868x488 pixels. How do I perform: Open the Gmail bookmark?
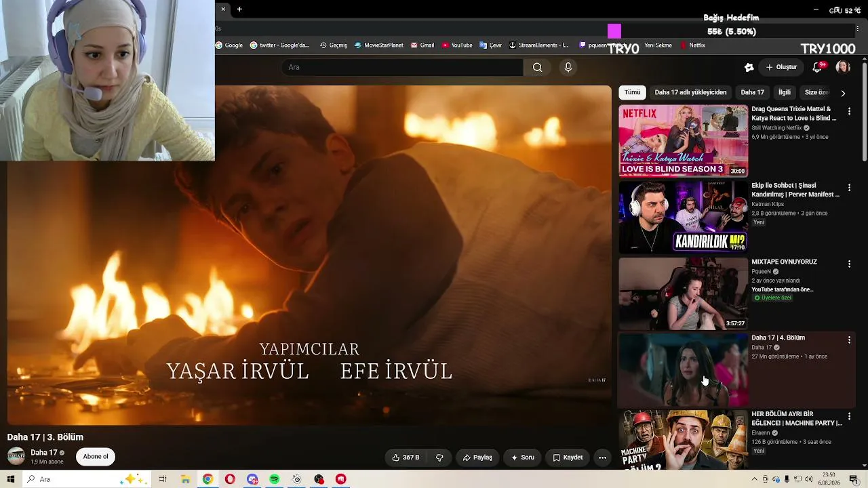[x=422, y=45]
